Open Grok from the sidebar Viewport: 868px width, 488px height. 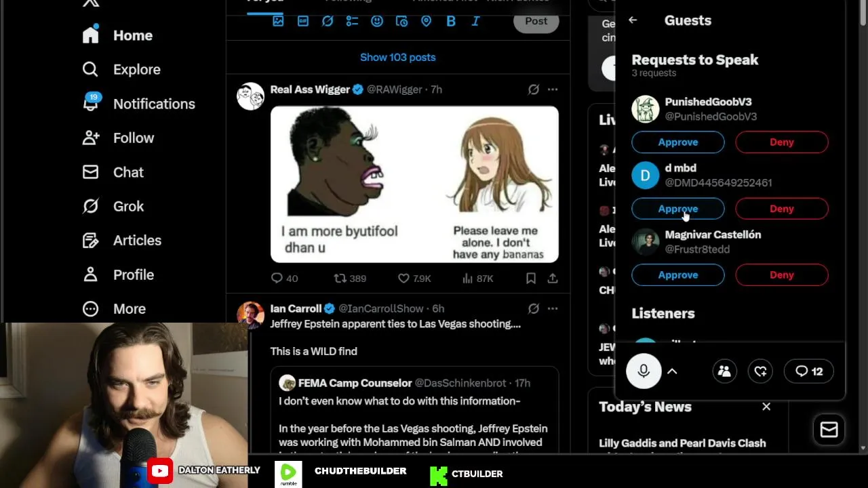(x=113, y=206)
